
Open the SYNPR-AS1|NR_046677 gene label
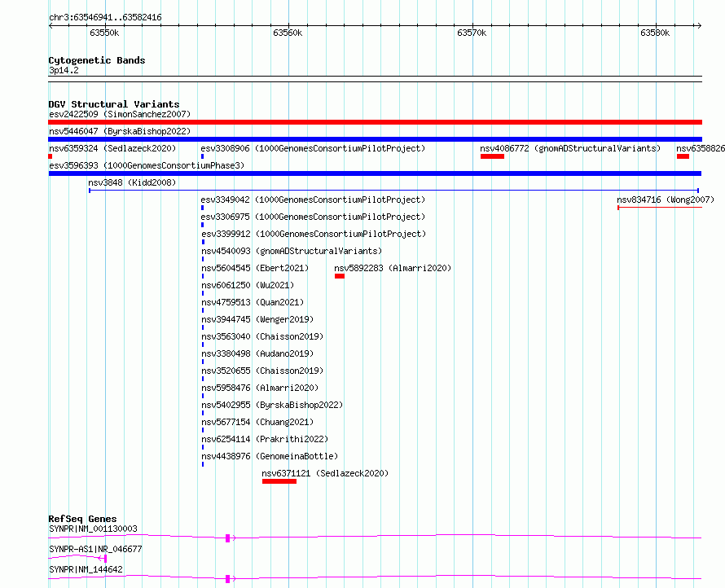[95, 549]
